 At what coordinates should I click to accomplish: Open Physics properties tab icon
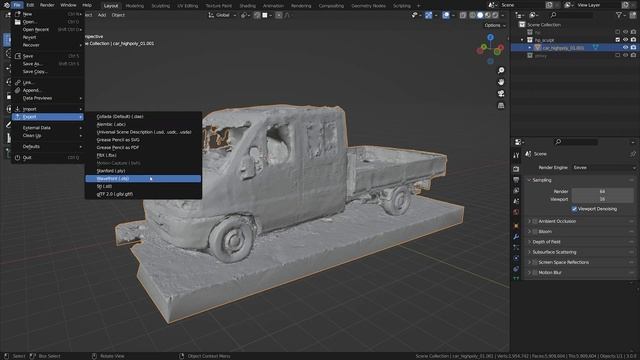pyautogui.click(x=516, y=258)
